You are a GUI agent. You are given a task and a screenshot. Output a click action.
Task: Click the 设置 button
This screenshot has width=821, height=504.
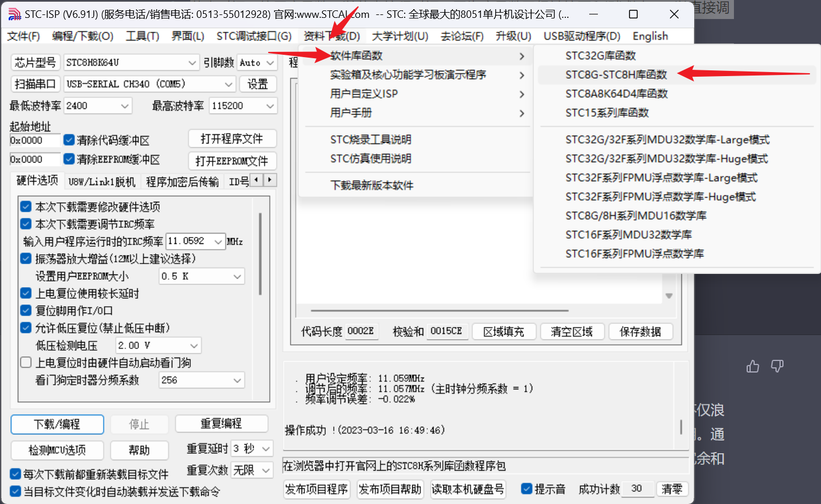point(257,84)
